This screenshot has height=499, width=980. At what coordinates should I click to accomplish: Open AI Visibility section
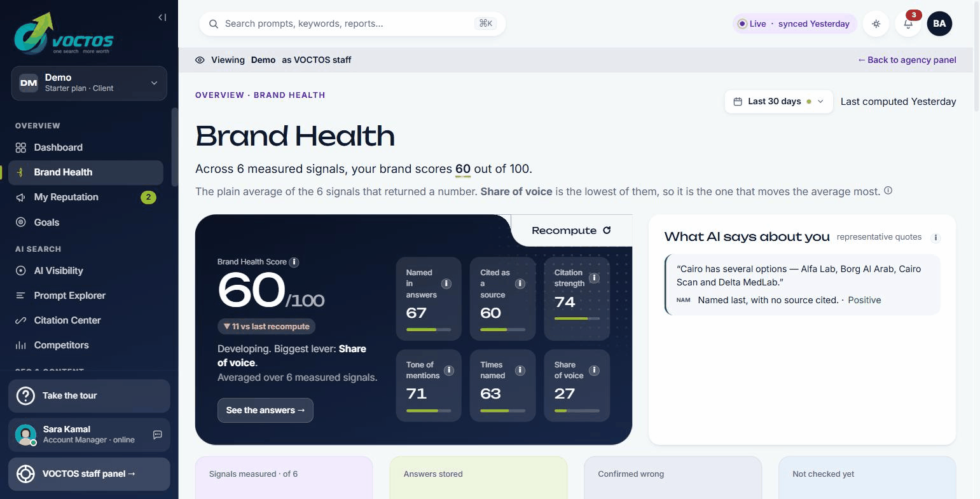click(x=85, y=271)
